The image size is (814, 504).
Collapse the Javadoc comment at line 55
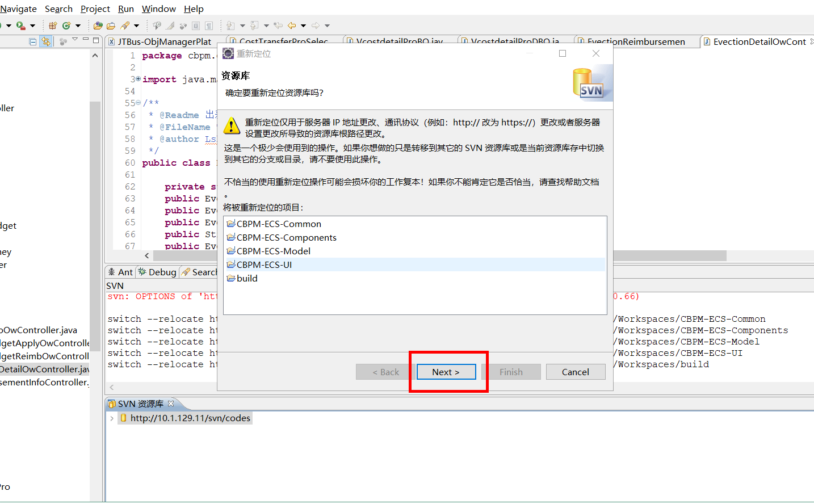coord(139,103)
